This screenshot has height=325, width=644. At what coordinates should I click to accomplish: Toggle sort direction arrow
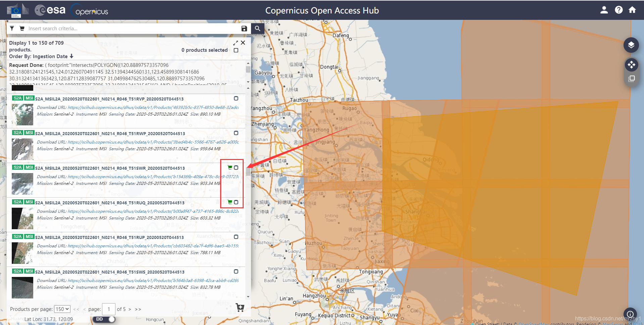[71, 56]
